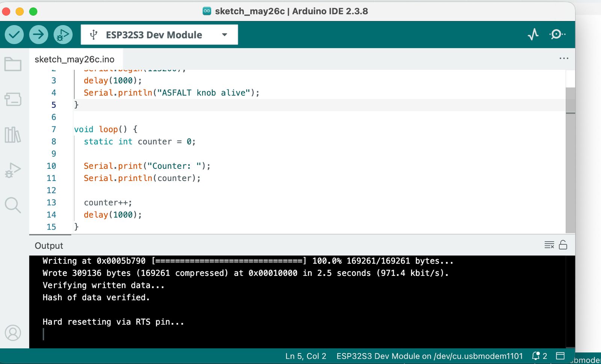
Task: Click the green zoom window button
Action: (33, 12)
